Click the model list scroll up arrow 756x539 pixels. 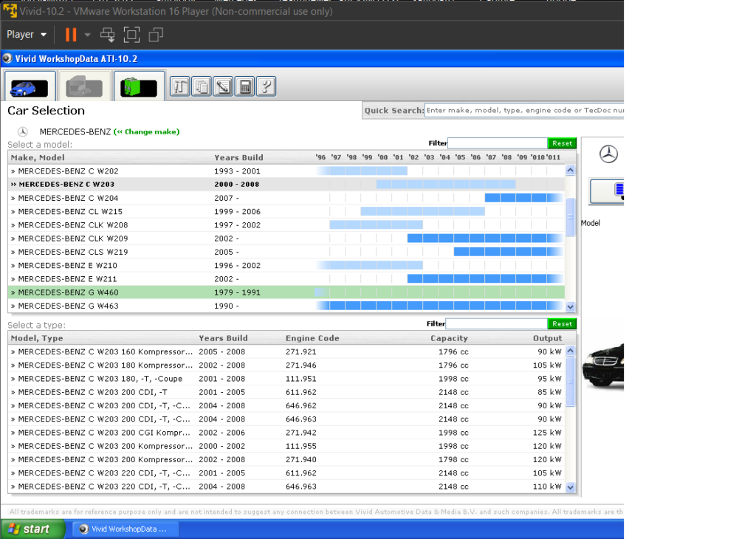[571, 170]
